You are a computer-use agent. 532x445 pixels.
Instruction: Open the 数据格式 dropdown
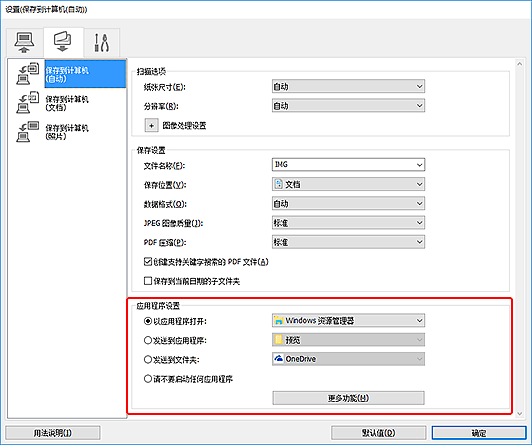point(348,204)
